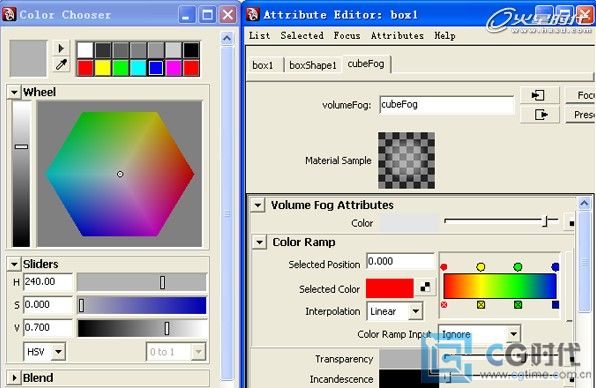The height and width of the screenshot is (388, 596).
Task: Click the value slider handle
Action: tap(167, 328)
